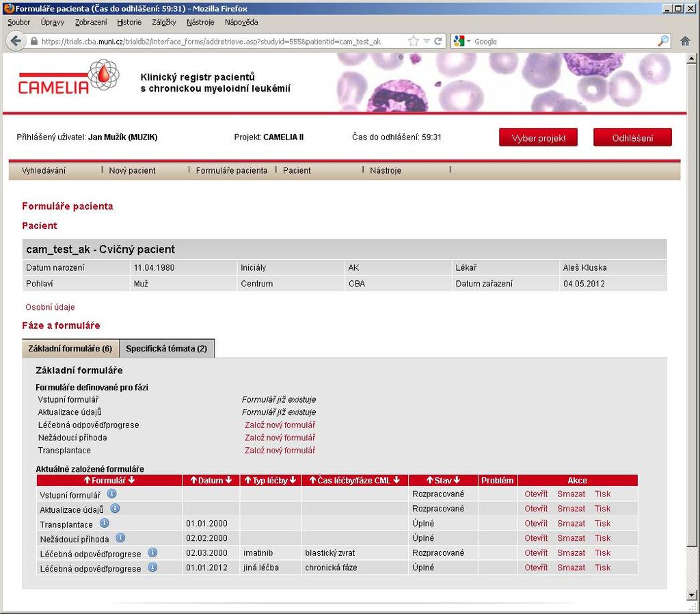Sort ascending by Formulář column up arrow
The height and width of the screenshot is (614, 700).
tap(87, 481)
